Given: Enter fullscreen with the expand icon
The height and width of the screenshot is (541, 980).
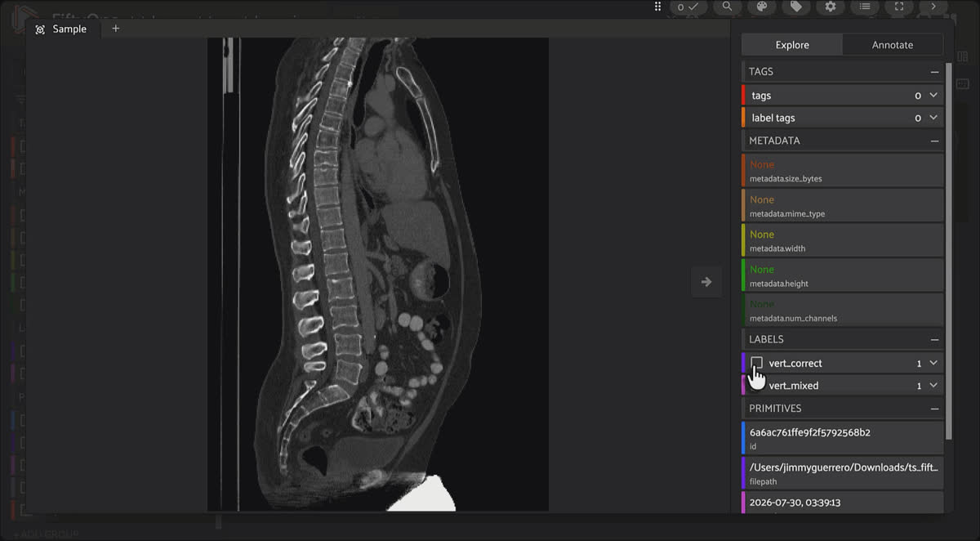Looking at the screenshot, I should [899, 7].
